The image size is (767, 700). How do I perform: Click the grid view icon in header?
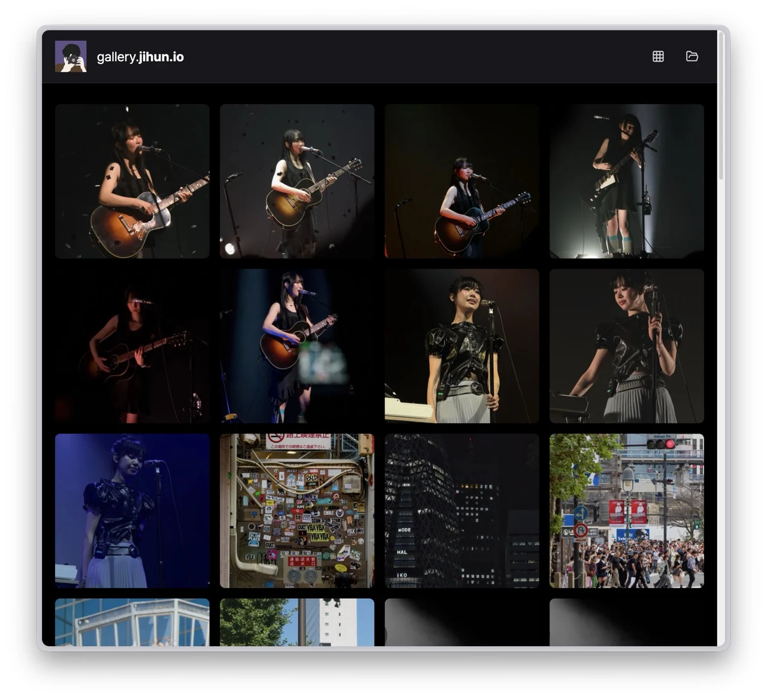[x=658, y=56]
